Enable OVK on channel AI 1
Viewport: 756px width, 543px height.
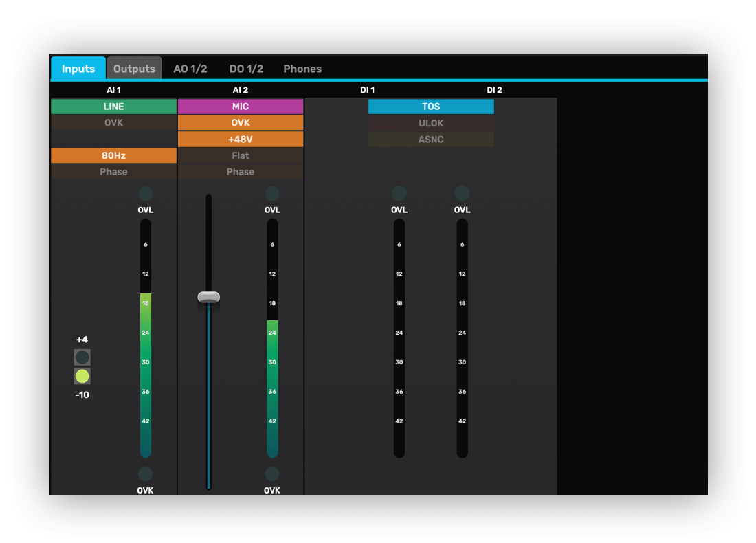[x=114, y=123]
